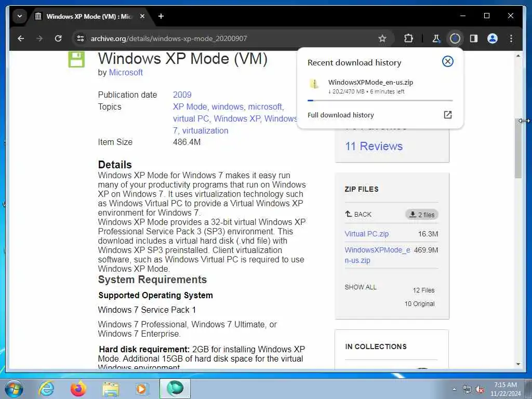Viewport: 532px width, 399px height.
Task: Reload the archive.org page
Action: [x=58, y=38]
